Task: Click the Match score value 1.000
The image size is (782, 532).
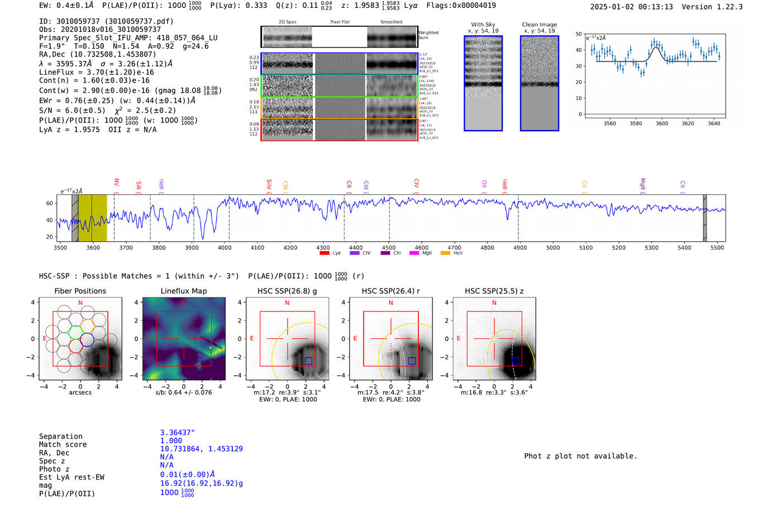Action: 171,441
